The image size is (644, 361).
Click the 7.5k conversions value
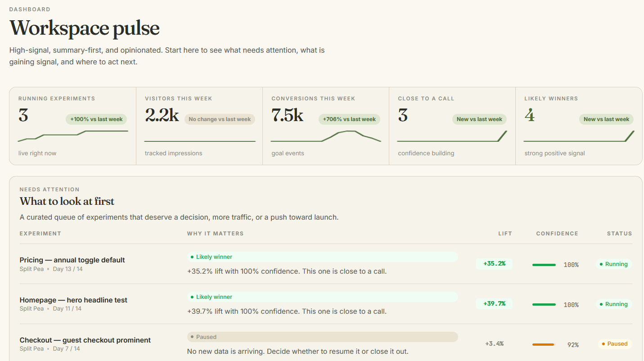pyautogui.click(x=287, y=115)
